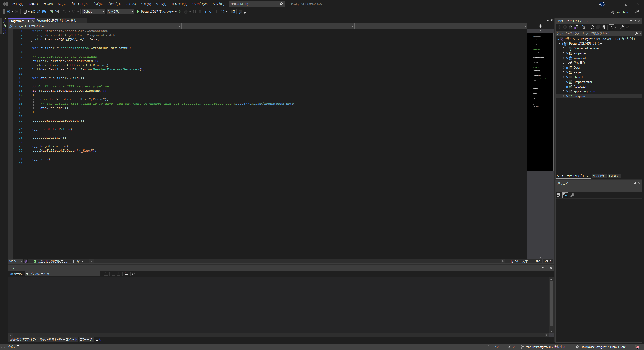
Task: Click the Home icon in Solution Explorer toolbar
Action: pos(571,27)
